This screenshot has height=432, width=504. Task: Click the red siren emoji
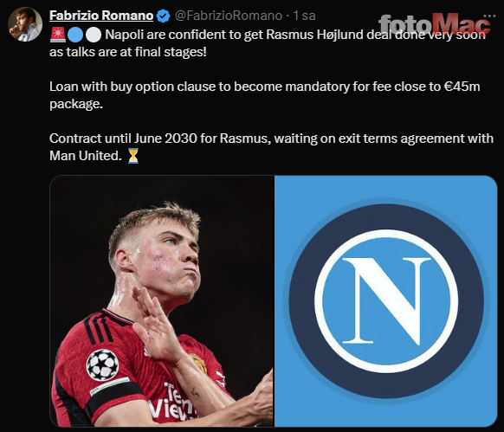(x=58, y=35)
